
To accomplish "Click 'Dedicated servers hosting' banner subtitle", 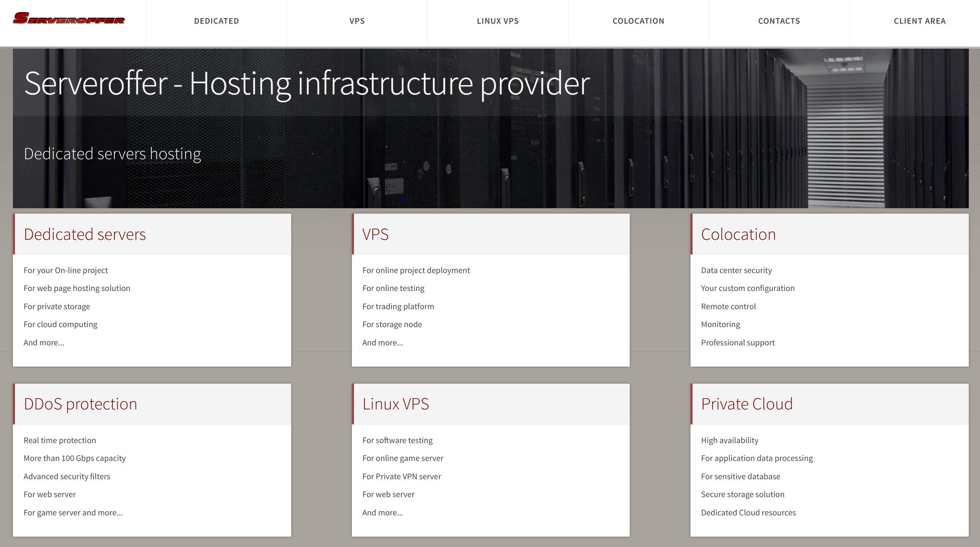I will tap(112, 154).
